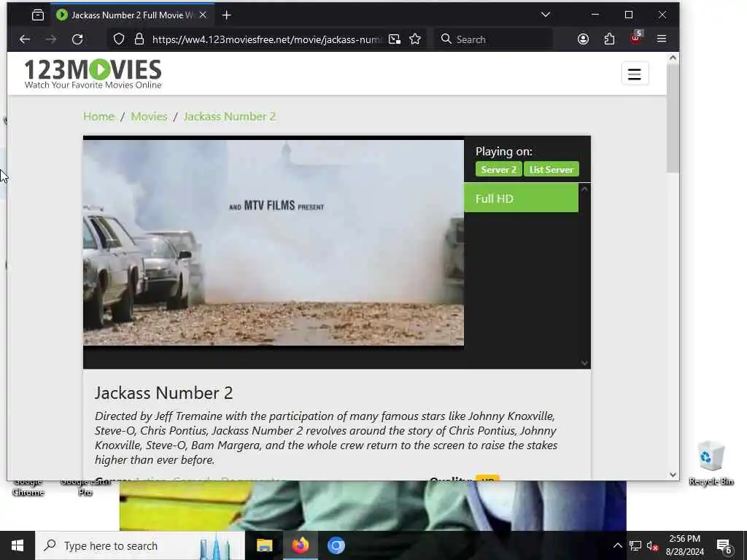The image size is (747, 560).
Task: Open uBlock extension icon with badge
Action: pyautogui.click(x=635, y=38)
